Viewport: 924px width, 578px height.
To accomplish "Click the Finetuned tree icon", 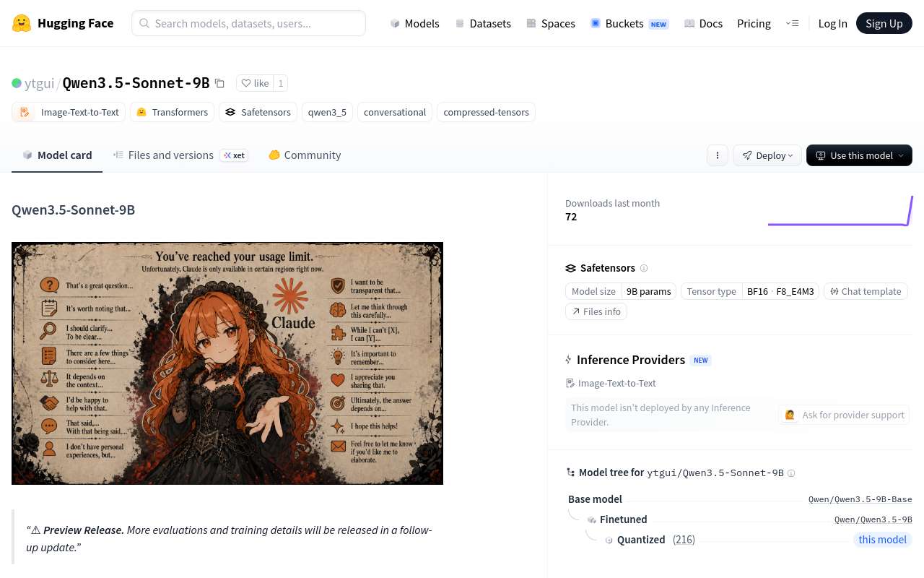I will pos(591,519).
